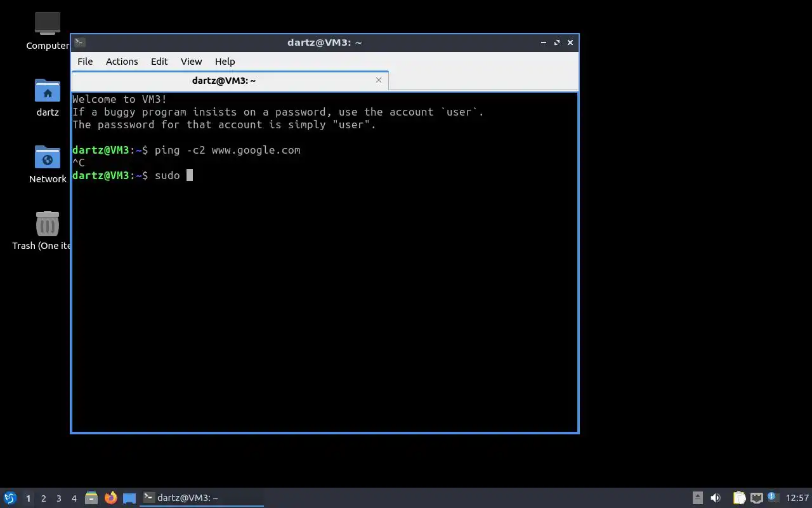Click the 'Welcome to VM3!' line
Image resolution: width=812 pixels, height=508 pixels.
click(120, 99)
